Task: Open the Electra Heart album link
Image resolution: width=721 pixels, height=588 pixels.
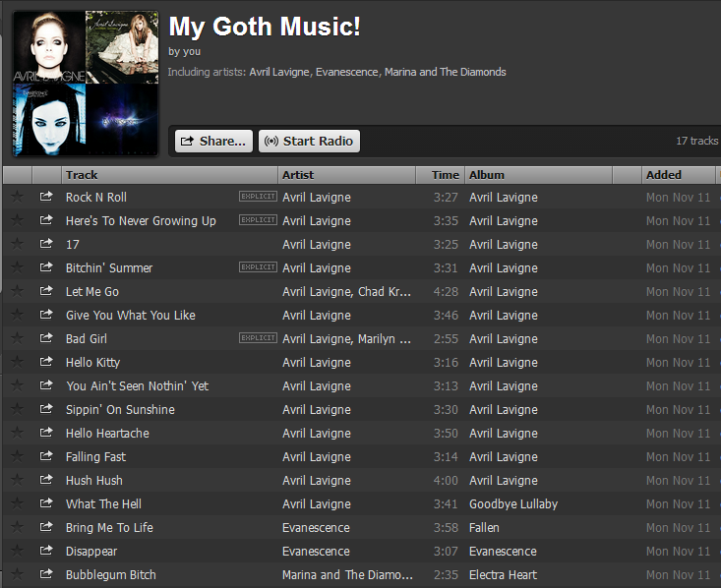Action: (x=503, y=574)
